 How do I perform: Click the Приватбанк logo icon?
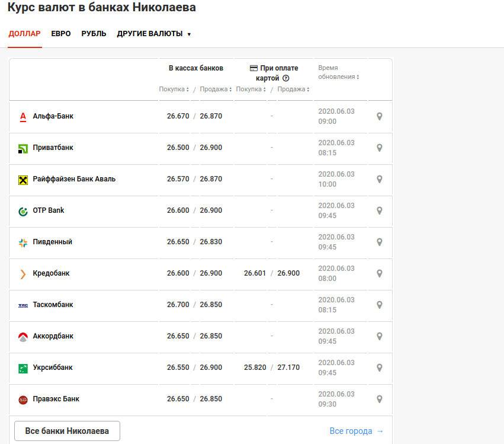click(23, 149)
